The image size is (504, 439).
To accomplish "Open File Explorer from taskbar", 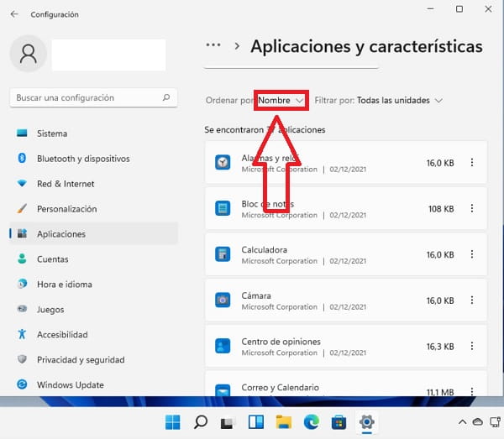I will tap(284, 422).
